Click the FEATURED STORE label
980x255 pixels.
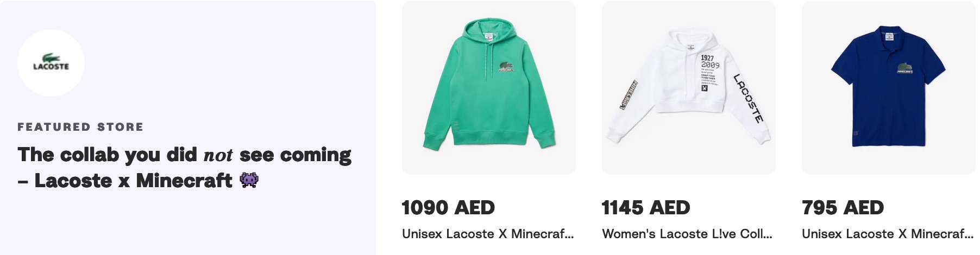(80, 127)
